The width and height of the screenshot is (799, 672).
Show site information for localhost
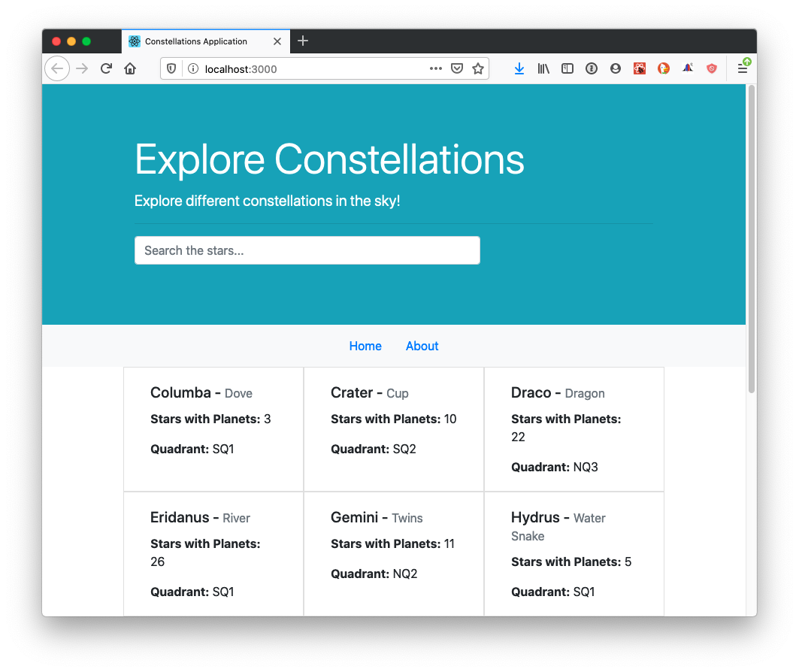[x=193, y=68]
